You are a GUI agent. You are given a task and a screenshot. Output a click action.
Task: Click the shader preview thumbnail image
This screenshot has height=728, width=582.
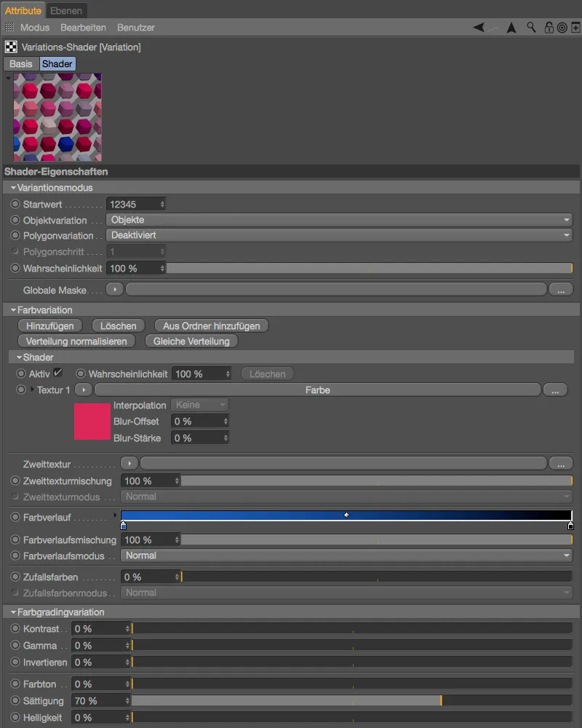[x=56, y=117]
